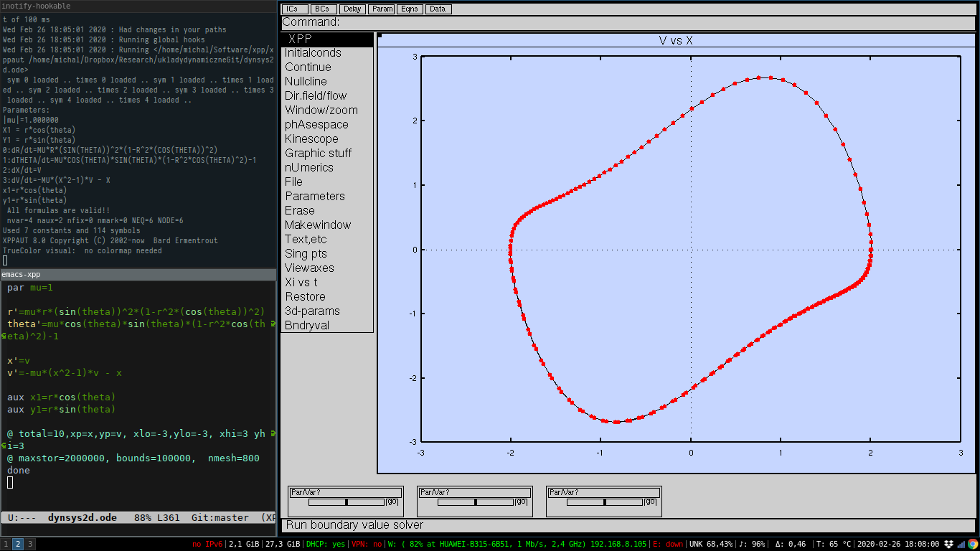Open the BCs window
Screen dimensions: 980x551
(323, 9)
